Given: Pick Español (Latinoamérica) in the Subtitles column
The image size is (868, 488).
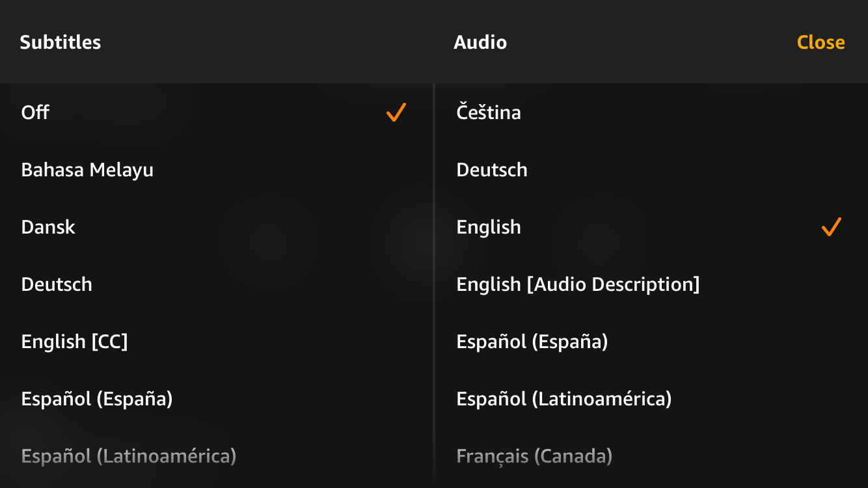Looking at the screenshot, I should [129, 456].
